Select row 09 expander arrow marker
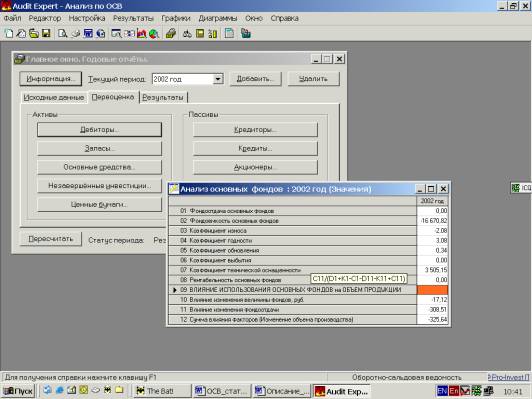Viewport: 532px width, 399px height. pyautogui.click(x=174, y=290)
